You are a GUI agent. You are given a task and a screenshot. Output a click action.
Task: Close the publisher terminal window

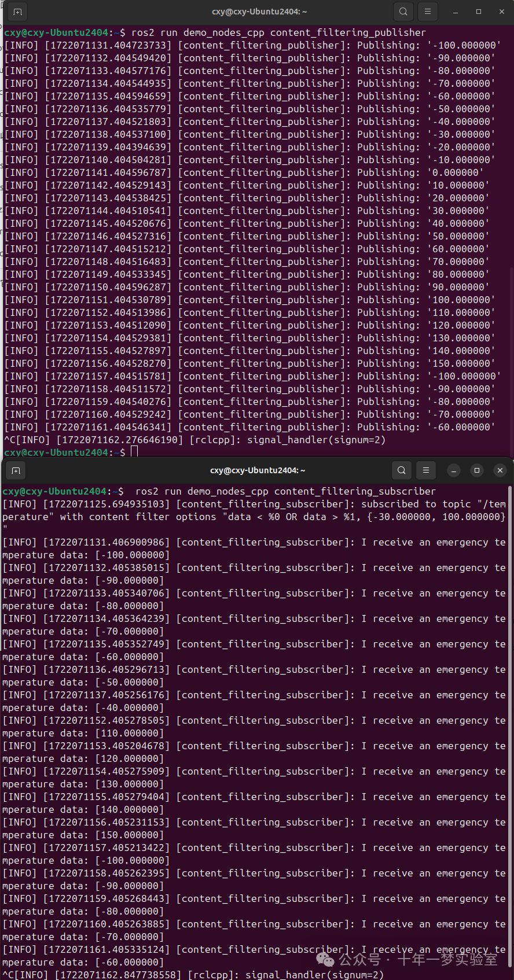pos(502,12)
